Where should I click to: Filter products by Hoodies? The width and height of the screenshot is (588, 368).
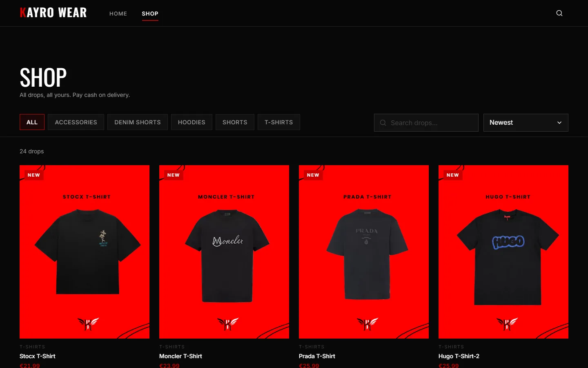[192, 122]
